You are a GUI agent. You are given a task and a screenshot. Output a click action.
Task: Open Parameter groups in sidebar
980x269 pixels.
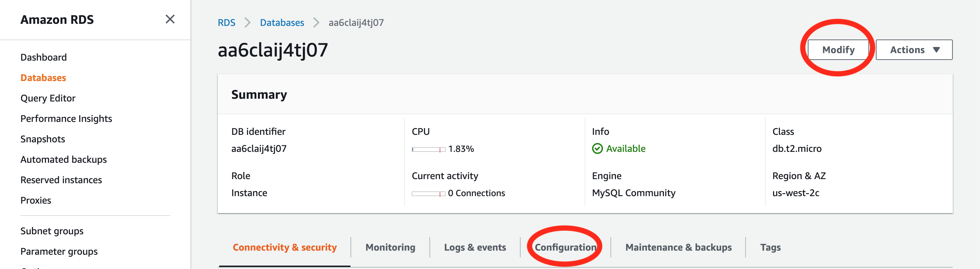coord(59,252)
